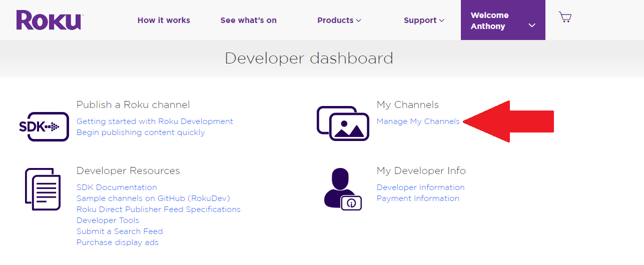Click the My Channels heading
The height and width of the screenshot is (265, 644).
408,105
